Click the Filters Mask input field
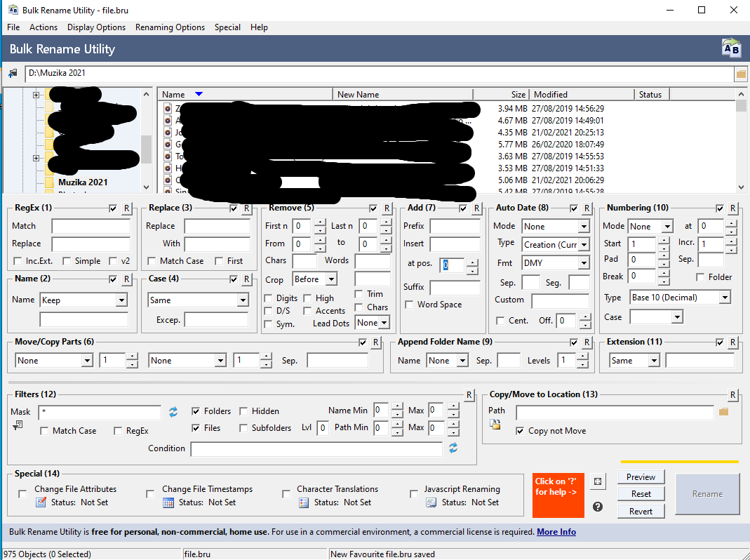Viewport: 750px width, 560px height. pos(100,412)
